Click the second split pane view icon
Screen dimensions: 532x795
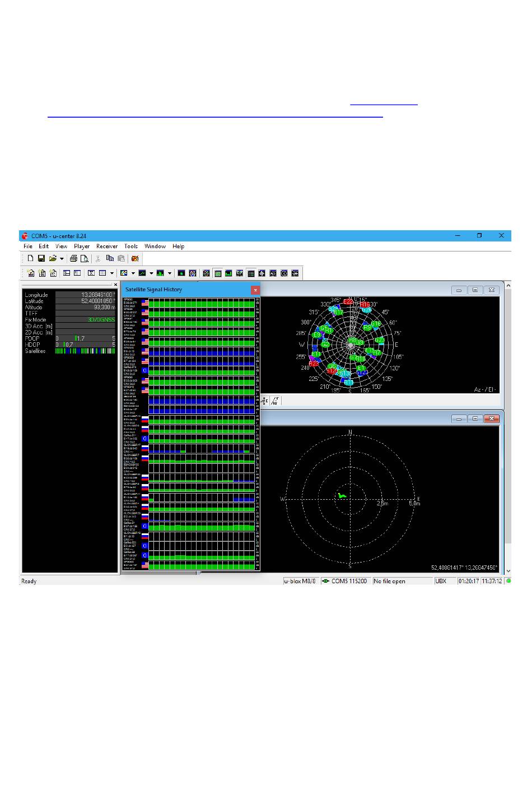pos(77,273)
